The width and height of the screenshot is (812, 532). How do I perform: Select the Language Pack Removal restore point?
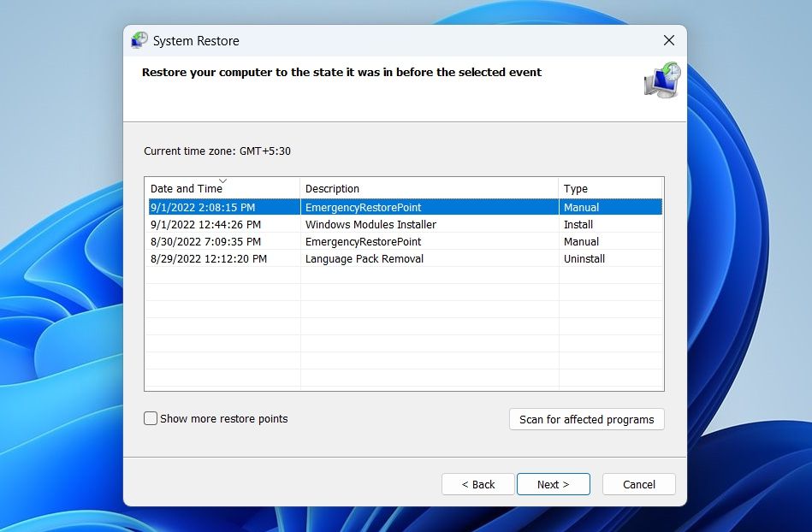405,258
